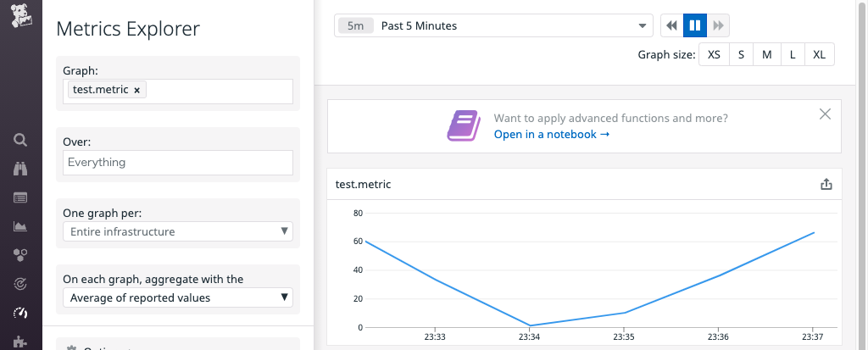The width and height of the screenshot is (868, 350).
Task: Export the test.metric graph via share icon
Action: [826, 185]
